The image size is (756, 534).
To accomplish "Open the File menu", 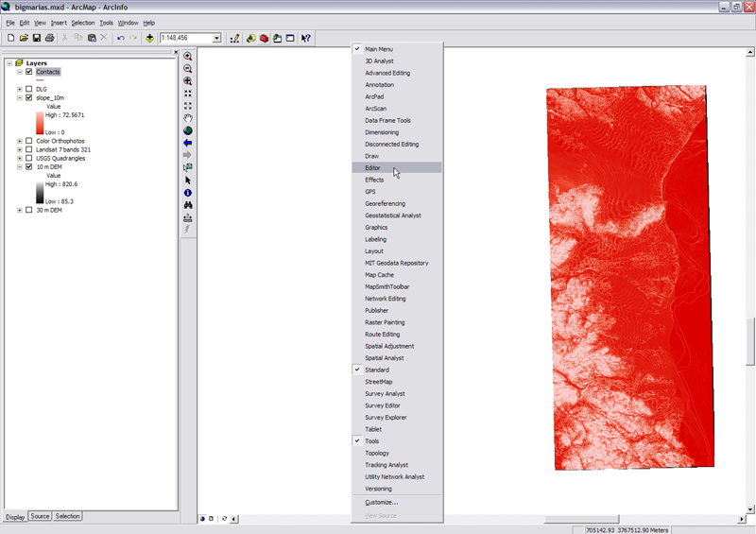I will tap(10, 23).
